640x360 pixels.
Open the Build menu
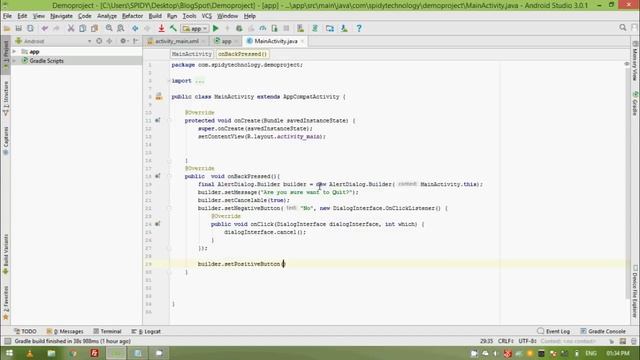tap(155, 16)
